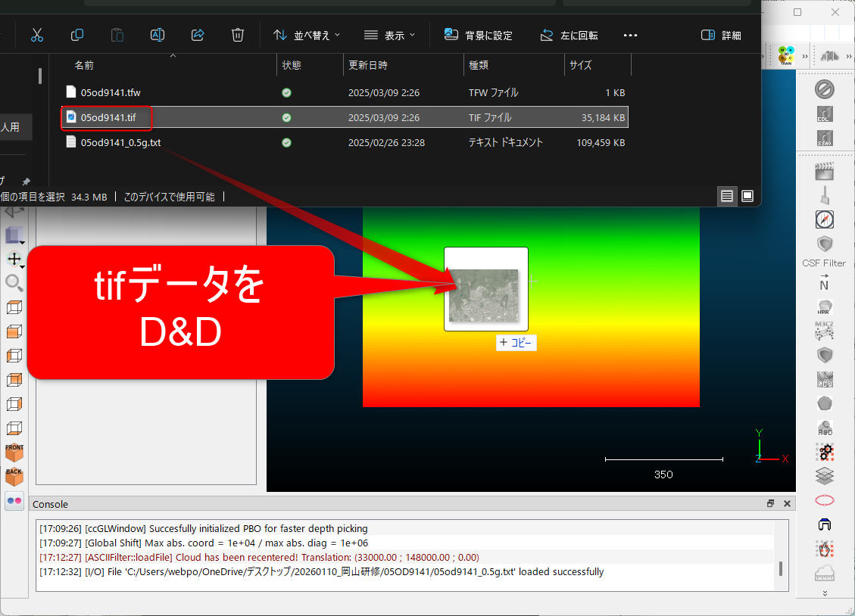Click the SSAO shader icon
Viewport: 855px width, 616px height.
[824, 138]
